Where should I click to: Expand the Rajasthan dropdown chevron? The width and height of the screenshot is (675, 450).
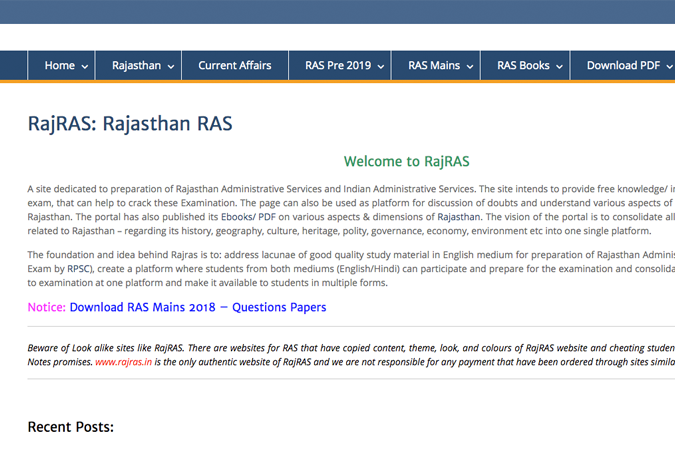tap(172, 67)
